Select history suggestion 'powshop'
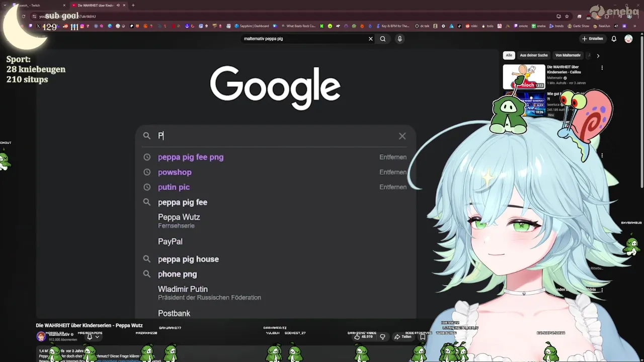644x362 pixels. [175, 172]
